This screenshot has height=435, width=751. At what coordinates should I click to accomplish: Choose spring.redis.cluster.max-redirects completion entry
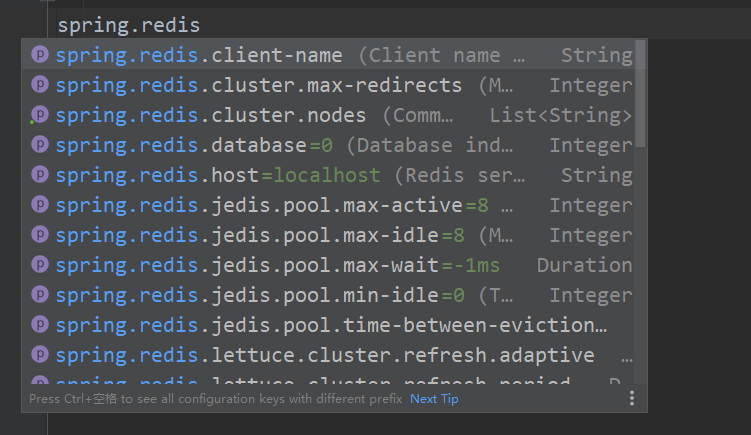pos(329,85)
